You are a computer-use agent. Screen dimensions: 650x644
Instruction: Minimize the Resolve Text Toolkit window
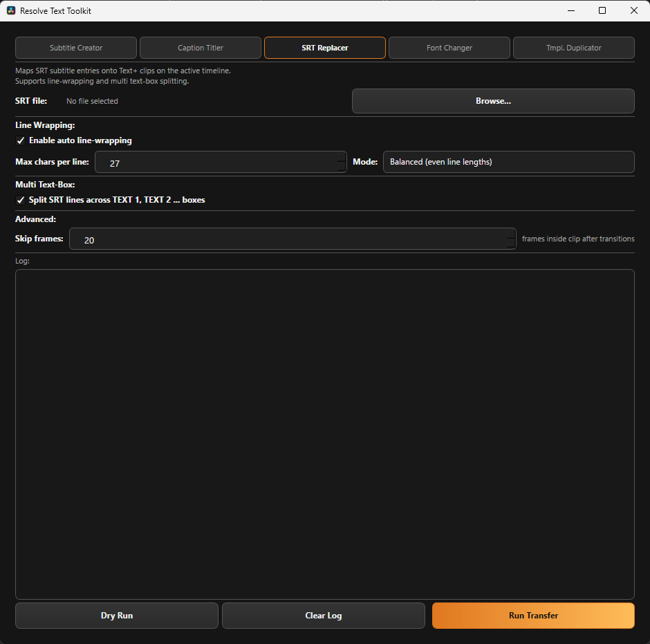570,11
